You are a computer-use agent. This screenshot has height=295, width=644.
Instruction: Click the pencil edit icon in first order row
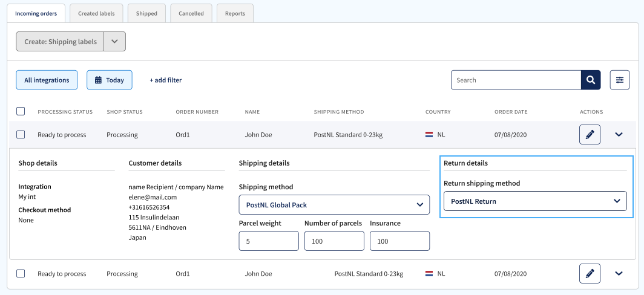tap(590, 135)
